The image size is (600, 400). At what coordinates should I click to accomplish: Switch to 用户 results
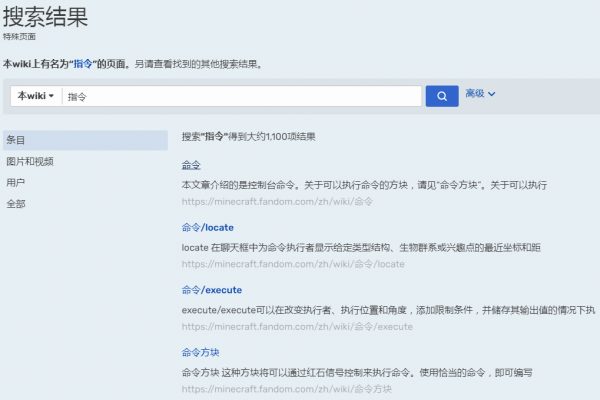tap(16, 183)
